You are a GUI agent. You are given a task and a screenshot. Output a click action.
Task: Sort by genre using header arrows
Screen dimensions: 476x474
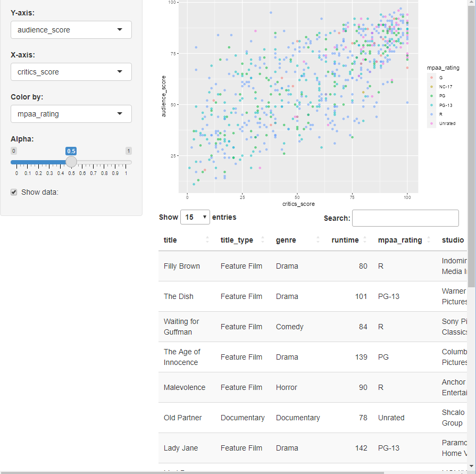pos(318,240)
